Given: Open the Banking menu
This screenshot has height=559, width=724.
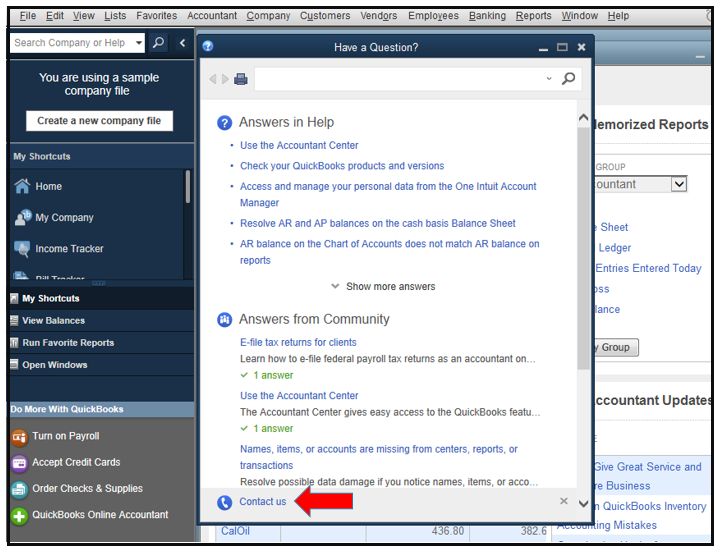Looking at the screenshot, I should tap(487, 16).
